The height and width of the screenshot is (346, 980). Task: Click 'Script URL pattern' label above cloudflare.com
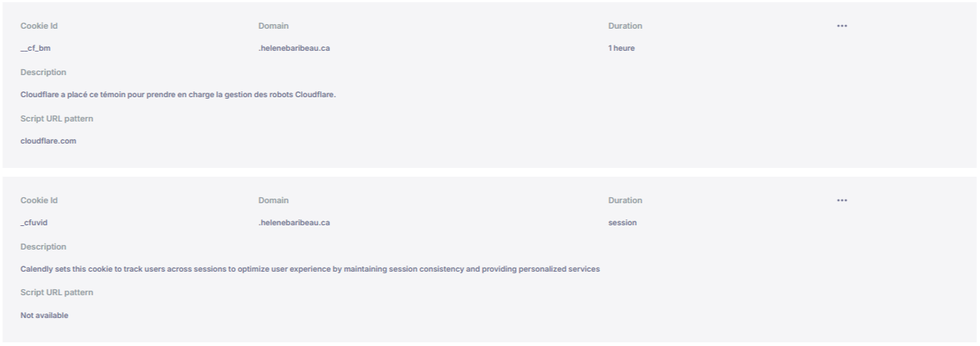coord(56,119)
